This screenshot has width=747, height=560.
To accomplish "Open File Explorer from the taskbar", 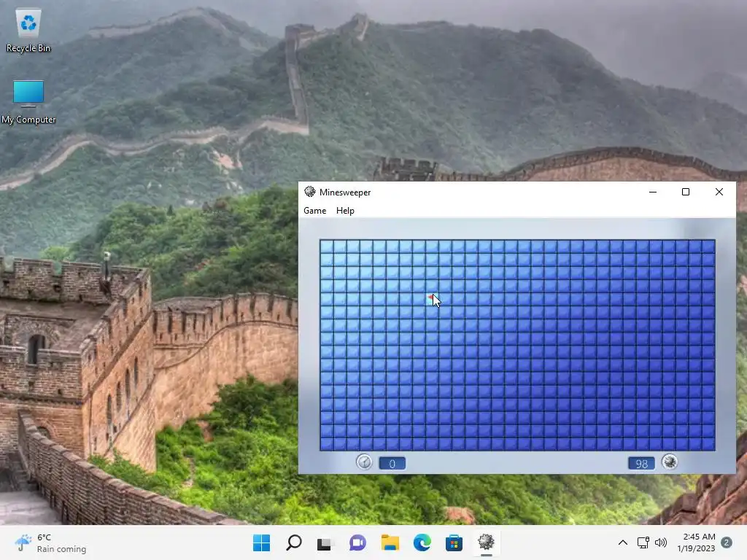I will pyautogui.click(x=390, y=542).
